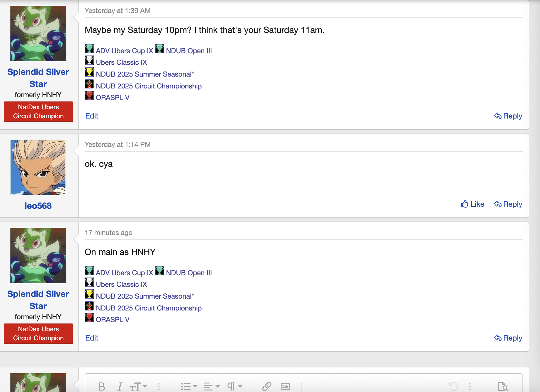Click the NDUB 2025 Summer Seasonal trophy icon in first post
This screenshot has width=540, height=392.
(89, 72)
